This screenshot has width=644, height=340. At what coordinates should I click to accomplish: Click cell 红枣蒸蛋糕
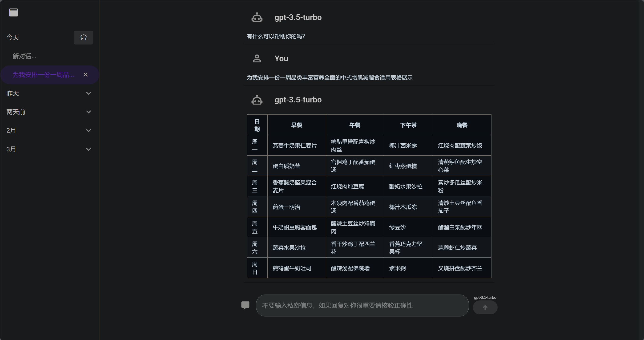point(408,166)
